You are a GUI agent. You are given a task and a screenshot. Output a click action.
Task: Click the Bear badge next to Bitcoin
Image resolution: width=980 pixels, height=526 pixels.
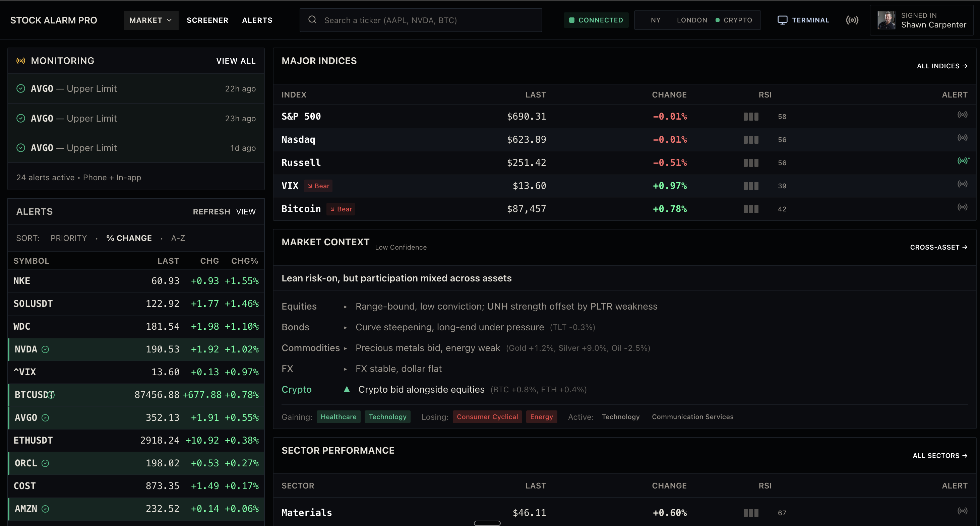[x=341, y=209]
